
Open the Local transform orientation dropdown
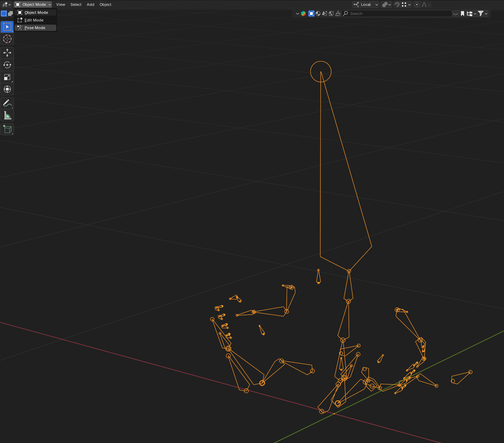tap(366, 5)
